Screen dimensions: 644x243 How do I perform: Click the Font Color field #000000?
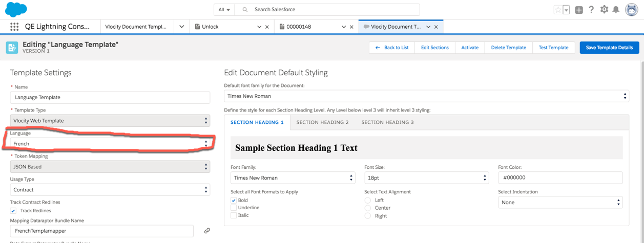point(560,178)
